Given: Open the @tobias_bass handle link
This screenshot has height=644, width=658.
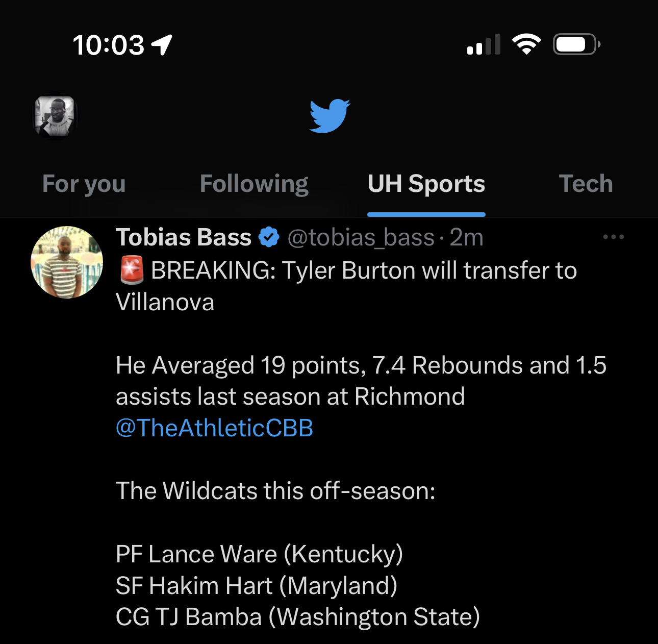Looking at the screenshot, I should pyautogui.click(x=361, y=237).
